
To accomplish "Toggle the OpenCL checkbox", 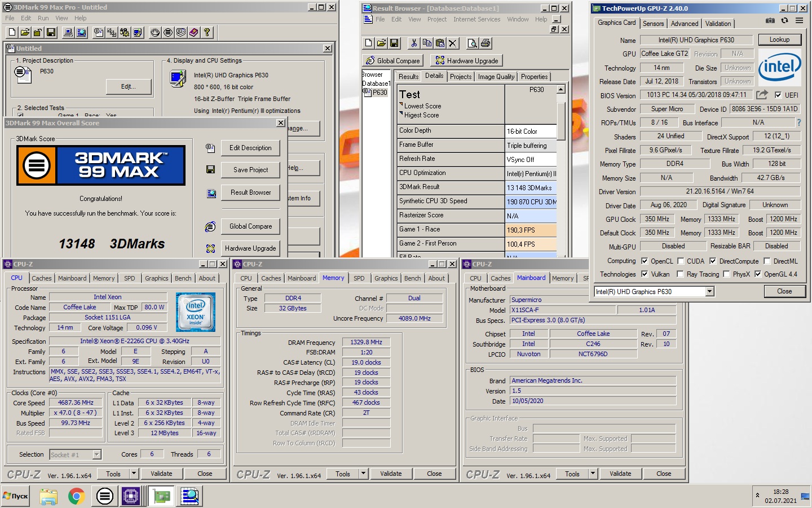I will [645, 261].
